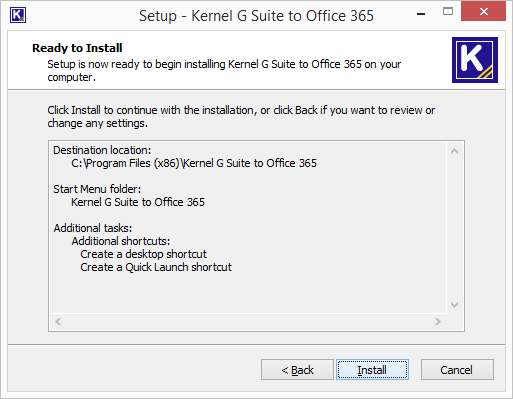513x399 pixels.
Task: Click the Start Menu folder label
Action: (97, 189)
